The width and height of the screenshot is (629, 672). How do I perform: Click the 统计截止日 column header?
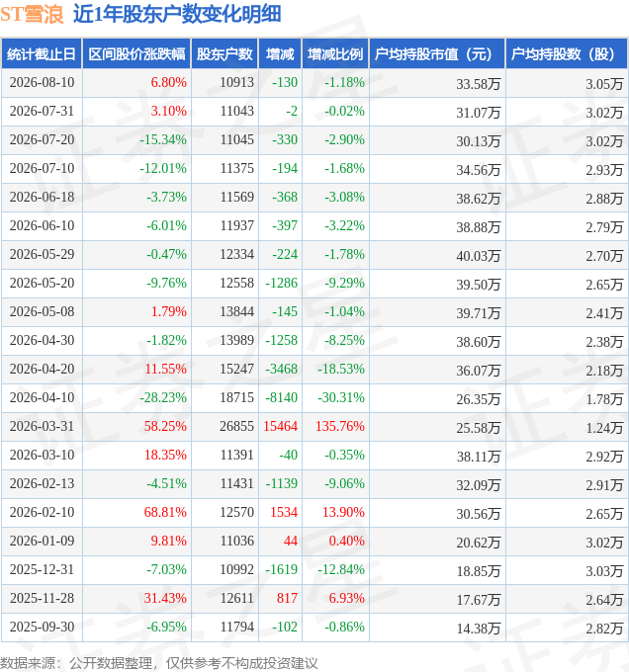(42, 54)
